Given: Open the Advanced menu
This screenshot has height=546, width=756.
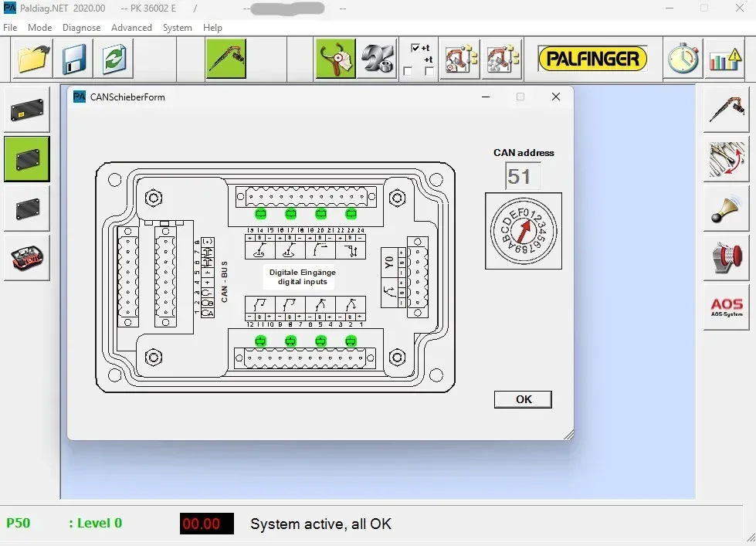Looking at the screenshot, I should [x=131, y=28].
